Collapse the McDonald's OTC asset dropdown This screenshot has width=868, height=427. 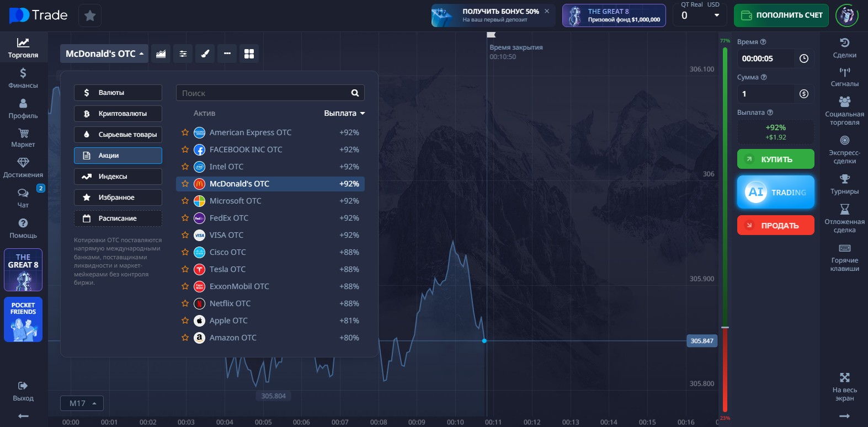click(x=104, y=54)
